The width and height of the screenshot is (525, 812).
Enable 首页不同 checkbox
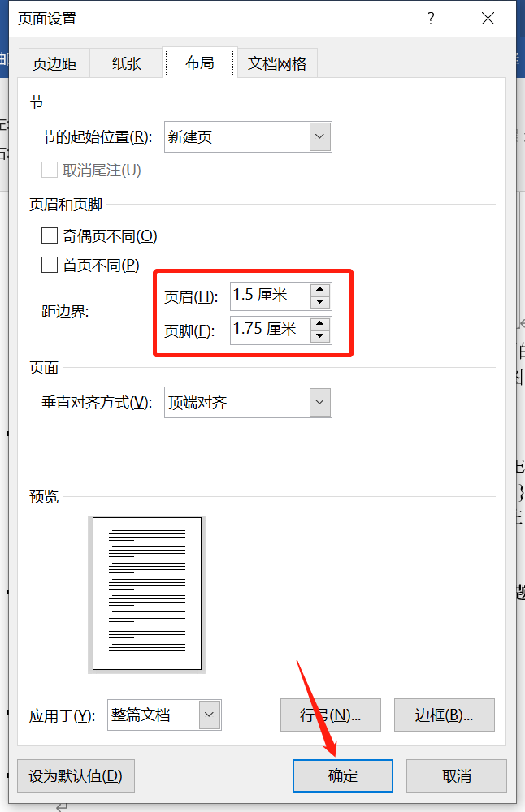(x=50, y=265)
